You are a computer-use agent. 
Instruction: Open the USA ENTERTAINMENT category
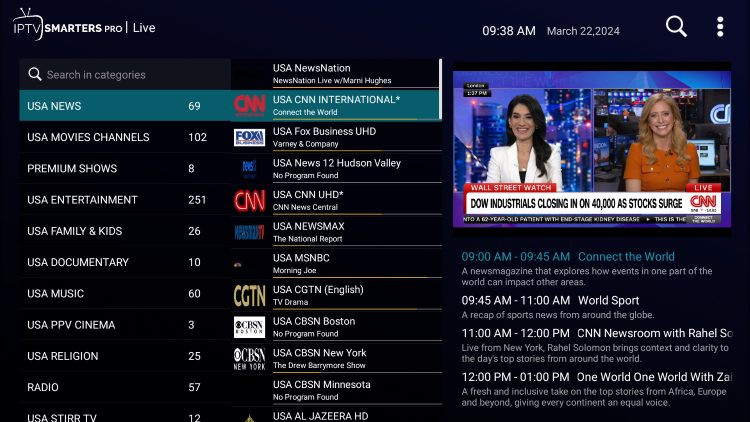tap(125, 200)
